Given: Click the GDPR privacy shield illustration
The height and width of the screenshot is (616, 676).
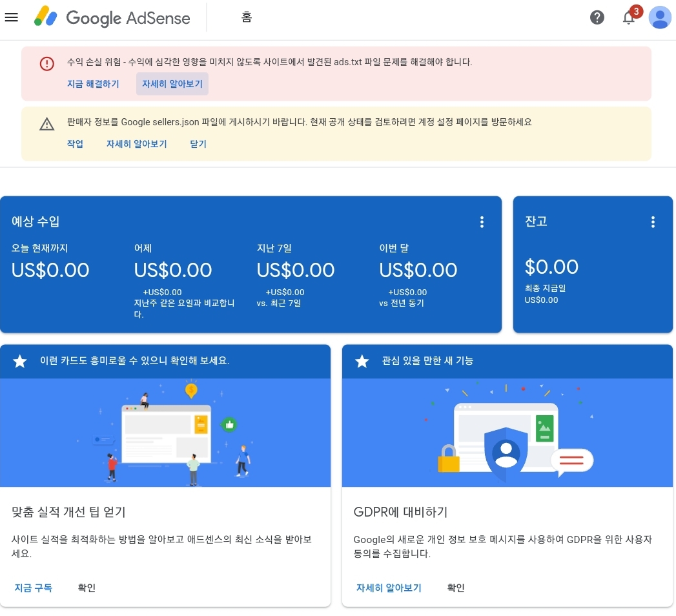Looking at the screenshot, I should coord(507,433).
